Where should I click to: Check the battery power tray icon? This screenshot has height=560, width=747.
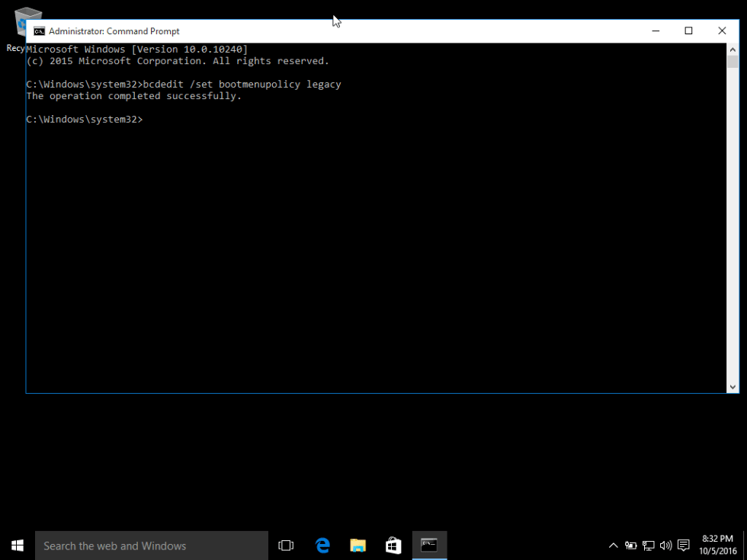point(631,546)
